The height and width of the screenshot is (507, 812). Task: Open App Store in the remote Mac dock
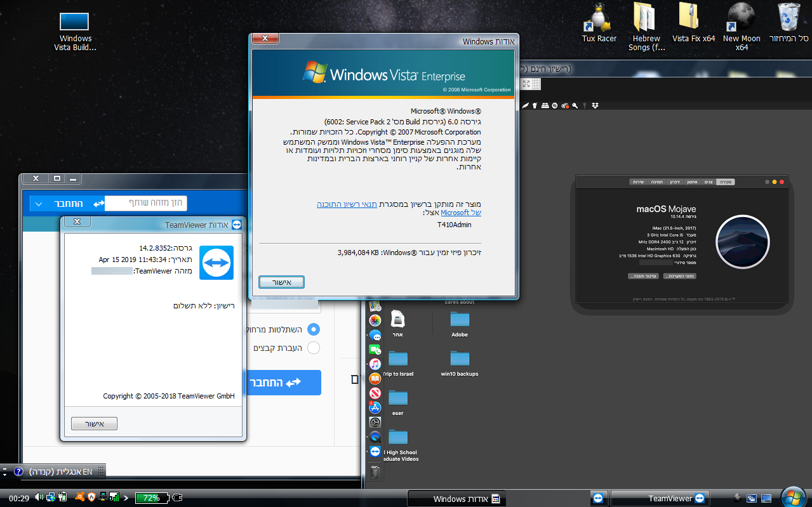(375, 407)
